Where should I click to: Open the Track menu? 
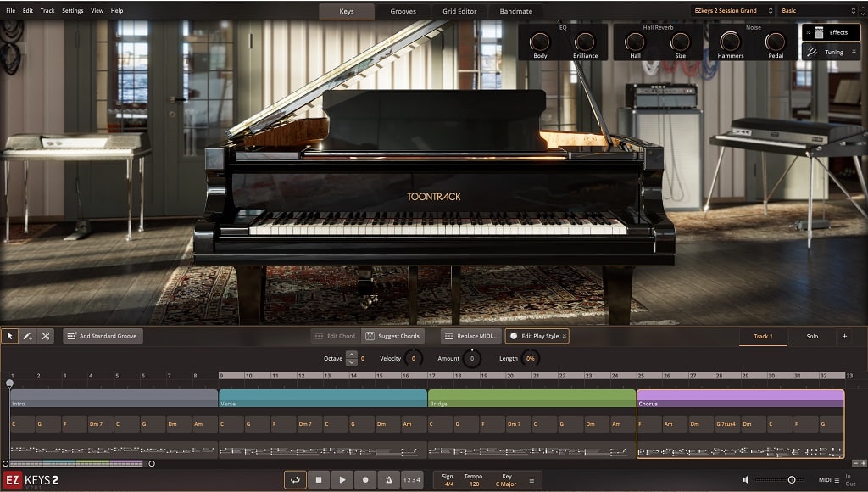point(47,10)
